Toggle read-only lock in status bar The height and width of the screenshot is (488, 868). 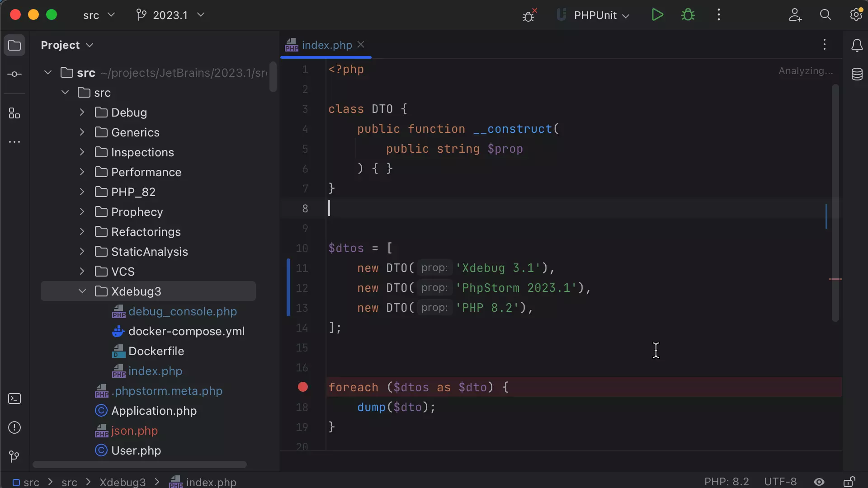(x=849, y=482)
